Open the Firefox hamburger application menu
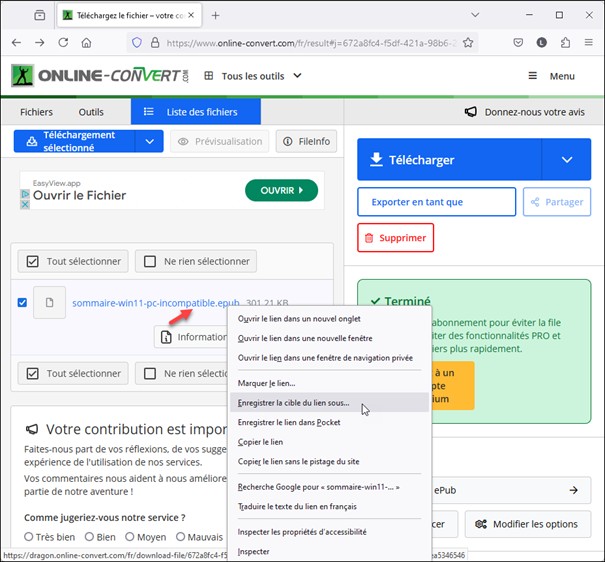605x562 pixels. coord(589,43)
